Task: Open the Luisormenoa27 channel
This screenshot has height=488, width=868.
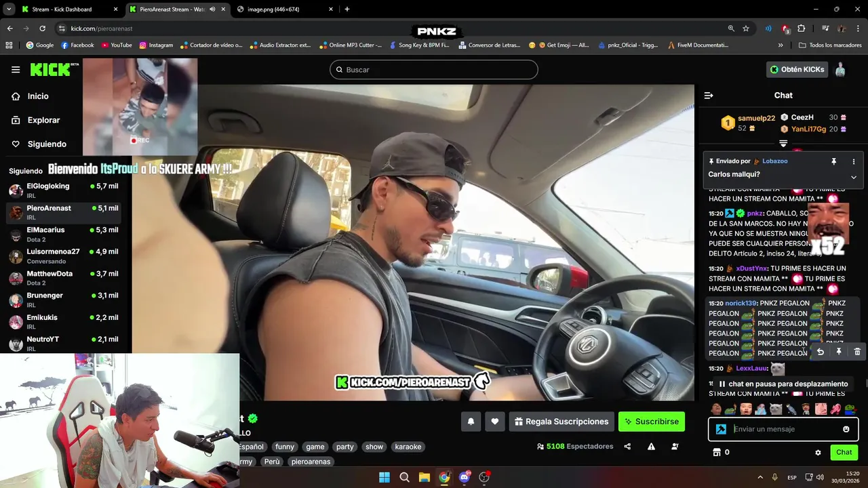Action: pos(64,256)
